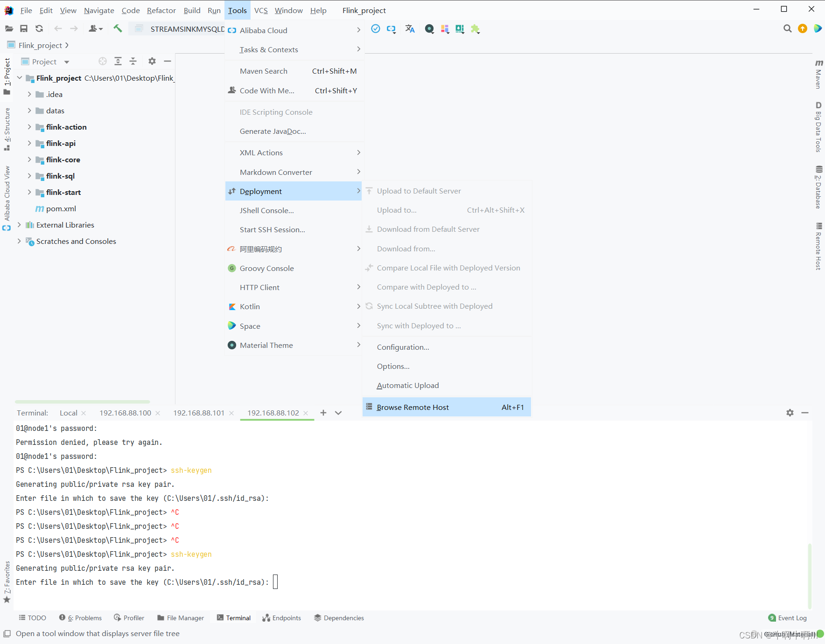Toggle the Remote Host tool window

coord(818,247)
